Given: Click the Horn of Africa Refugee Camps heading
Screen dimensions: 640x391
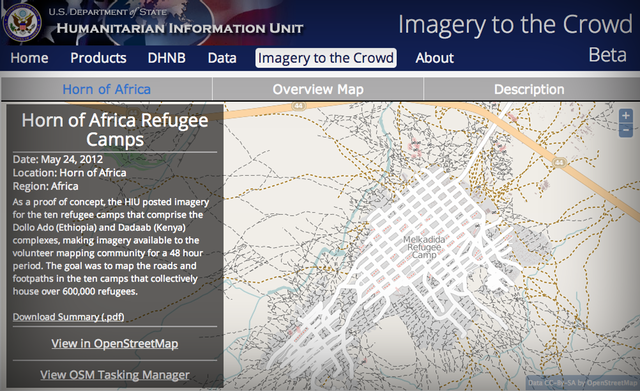Looking at the screenshot, I should (x=115, y=130).
